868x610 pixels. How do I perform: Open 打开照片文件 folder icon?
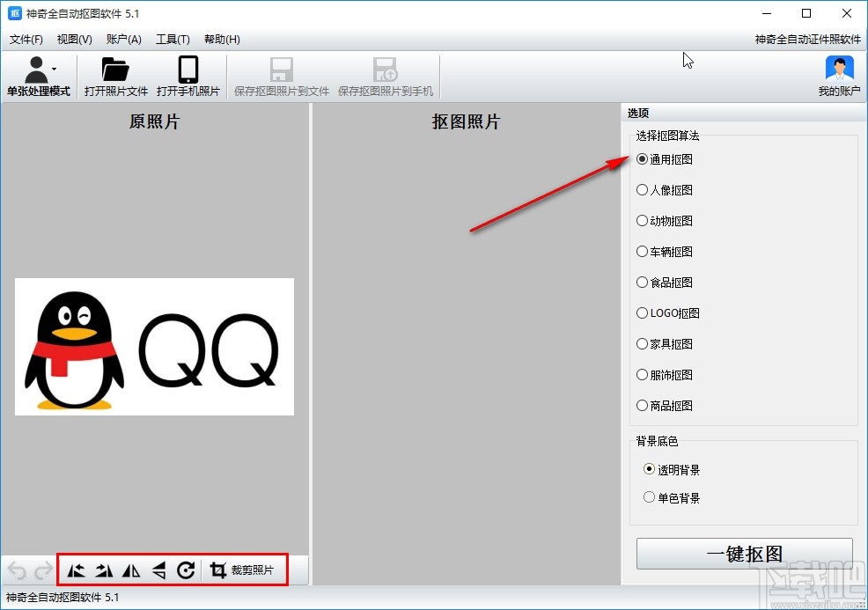115,70
